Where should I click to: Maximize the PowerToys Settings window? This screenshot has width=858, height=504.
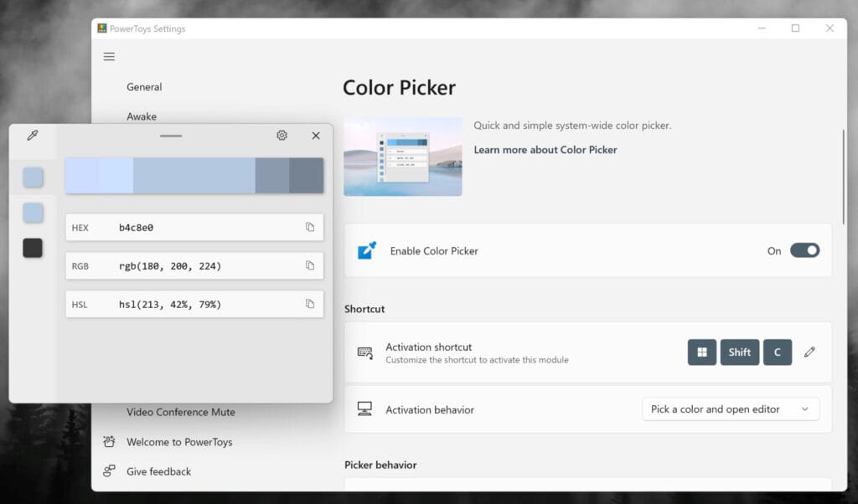point(795,28)
